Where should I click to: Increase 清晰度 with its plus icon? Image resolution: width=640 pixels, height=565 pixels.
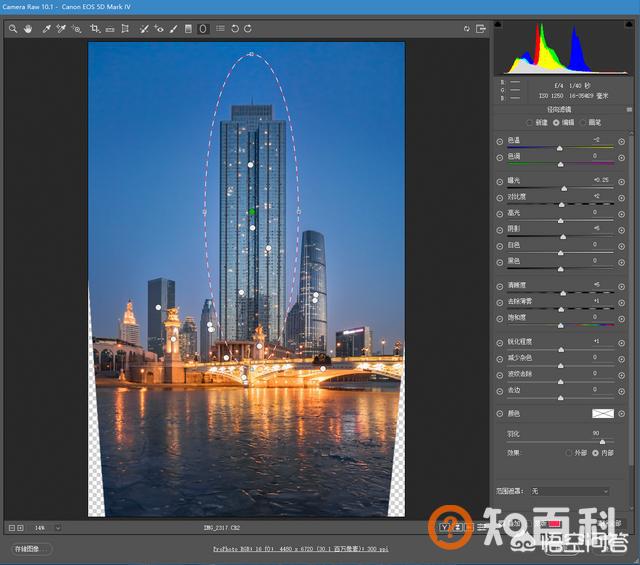pyautogui.click(x=621, y=287)
